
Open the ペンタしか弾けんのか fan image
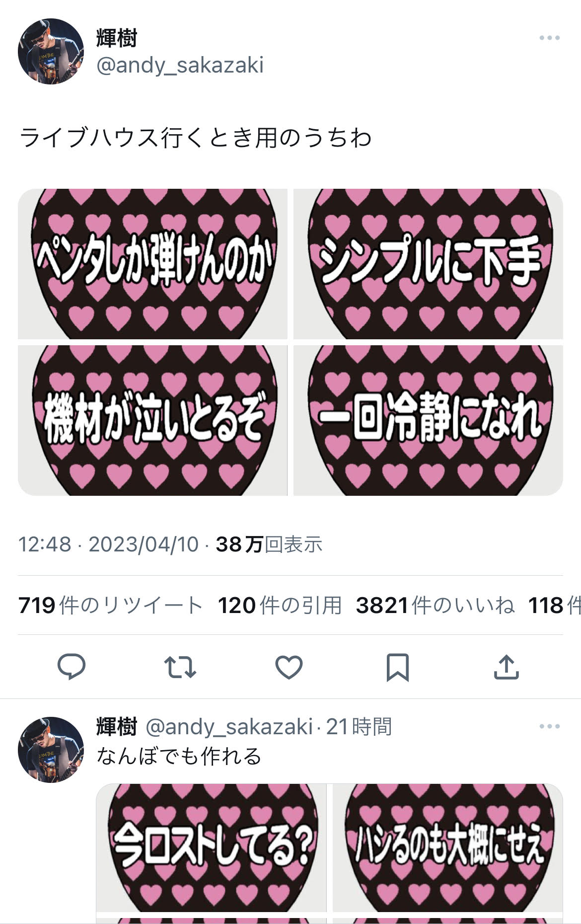click(x=152, y=264)
